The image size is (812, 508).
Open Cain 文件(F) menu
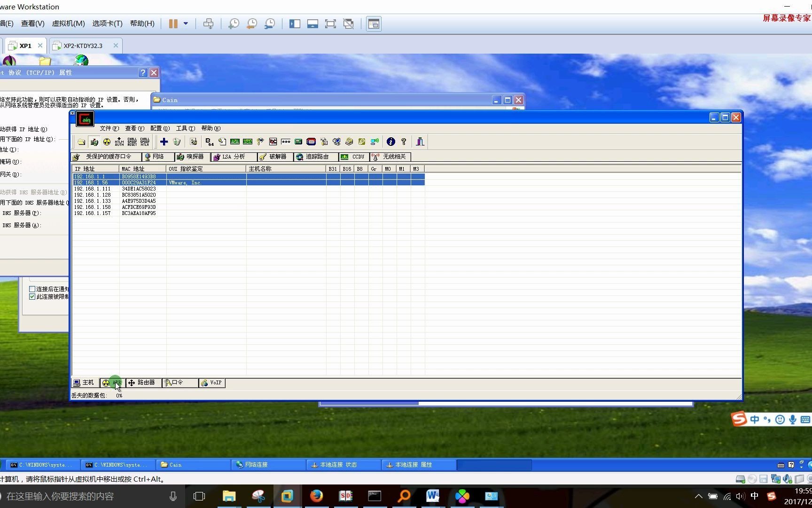click(x=109, y=128)
